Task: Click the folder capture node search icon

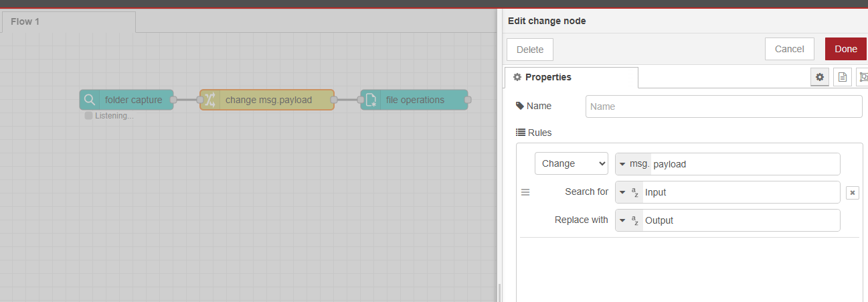Action: tap(90, 100)
